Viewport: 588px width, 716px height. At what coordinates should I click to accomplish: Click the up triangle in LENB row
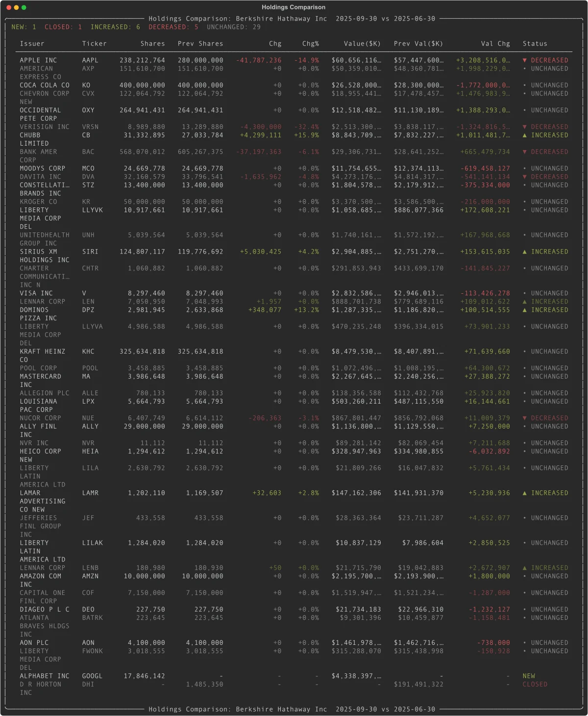[525, 569]
